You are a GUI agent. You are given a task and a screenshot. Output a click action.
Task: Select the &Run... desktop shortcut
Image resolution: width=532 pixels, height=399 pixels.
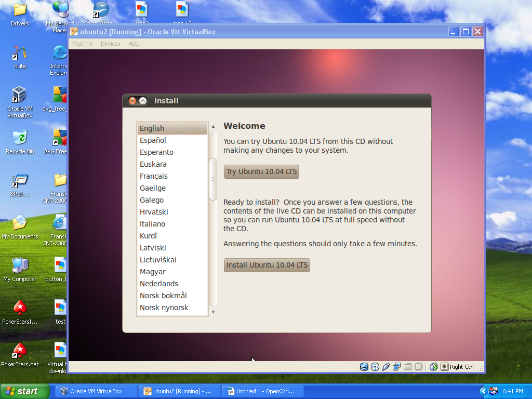[x=20, y=185]
